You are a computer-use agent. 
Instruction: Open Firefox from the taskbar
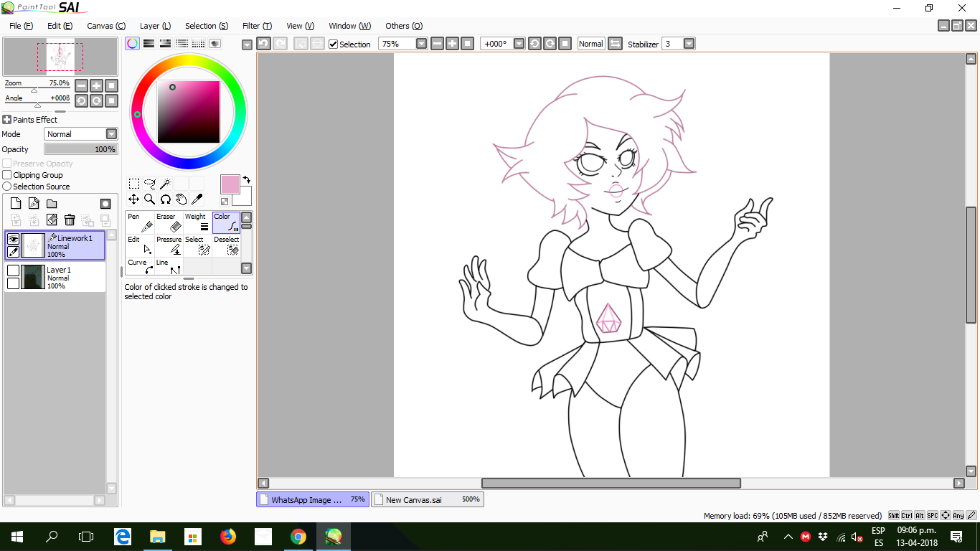[228, 536]
